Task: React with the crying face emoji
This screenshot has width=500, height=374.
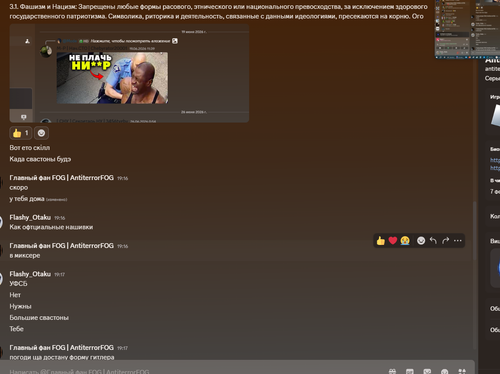Action: tap(405, 241)
